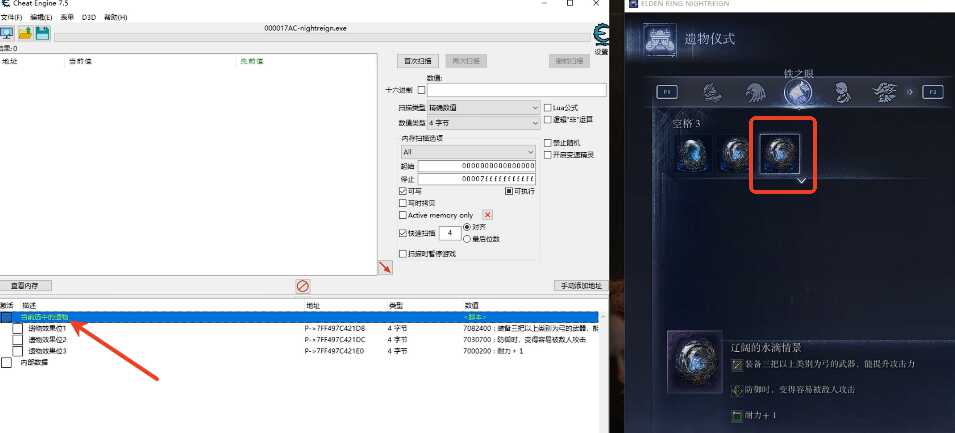
Task: Open the 扫描类型 scan type dropdown
Action: click(484, 108)
